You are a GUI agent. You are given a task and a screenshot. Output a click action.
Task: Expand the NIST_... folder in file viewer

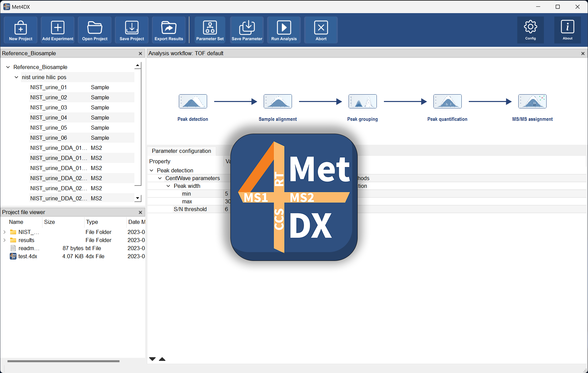click(x=4, y=232)
